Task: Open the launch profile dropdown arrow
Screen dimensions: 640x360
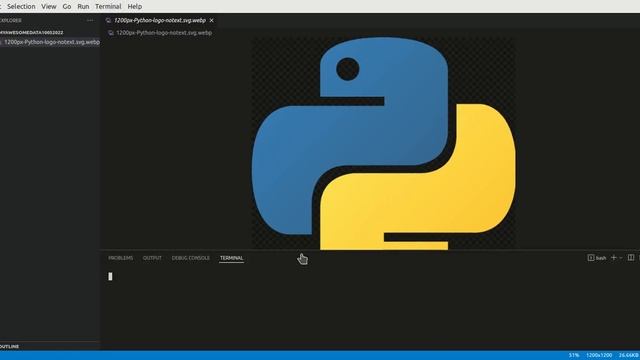Action: (x=621, y=258)
